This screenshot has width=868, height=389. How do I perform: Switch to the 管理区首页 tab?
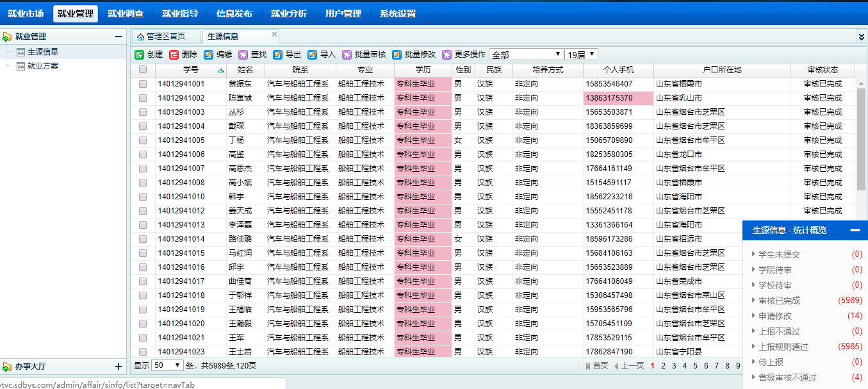pyautogui.click(x=161, y=37)
